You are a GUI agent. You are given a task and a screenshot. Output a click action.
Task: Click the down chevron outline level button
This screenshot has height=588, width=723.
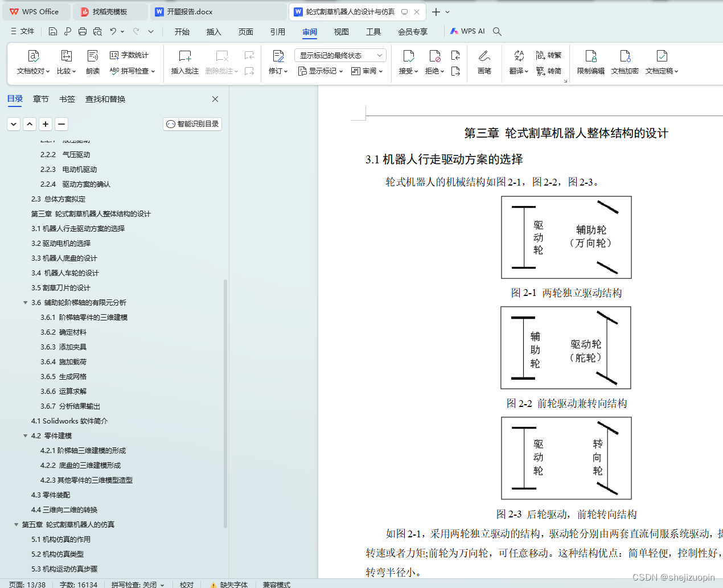point(14,124)
